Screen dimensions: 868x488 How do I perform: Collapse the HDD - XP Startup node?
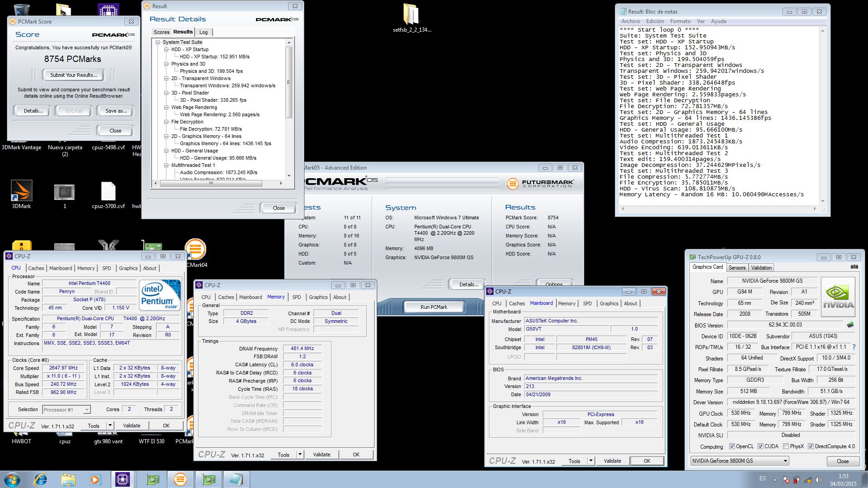click(x=166, y=49)
